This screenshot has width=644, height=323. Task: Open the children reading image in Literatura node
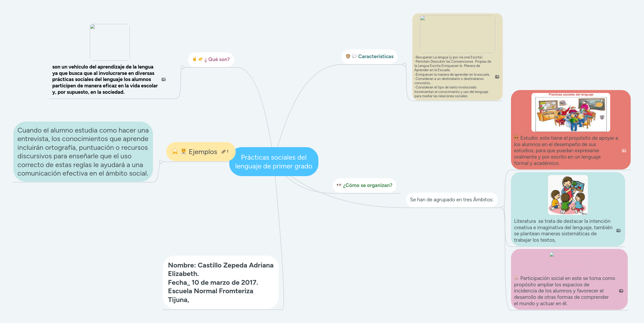pyautogui.click(x=568, y=195)
